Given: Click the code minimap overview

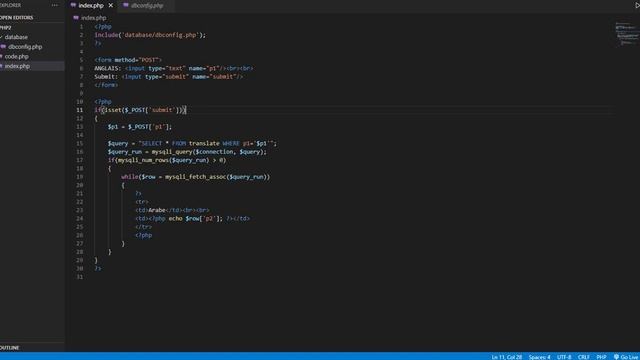Looking at the screenshot, I should point(626,33).
